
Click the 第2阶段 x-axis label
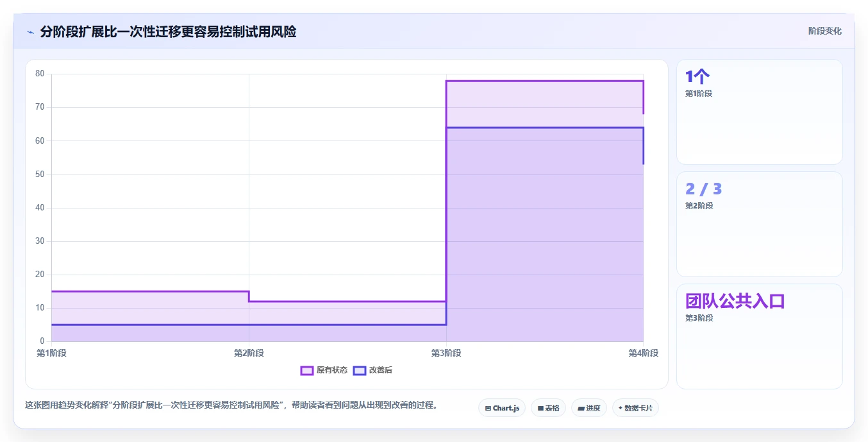point(249,353)
